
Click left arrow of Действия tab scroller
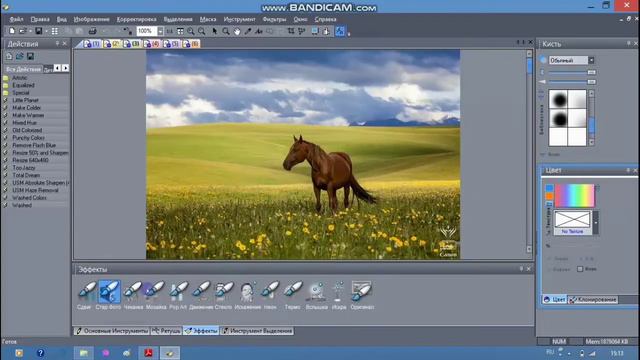(58, 68)
